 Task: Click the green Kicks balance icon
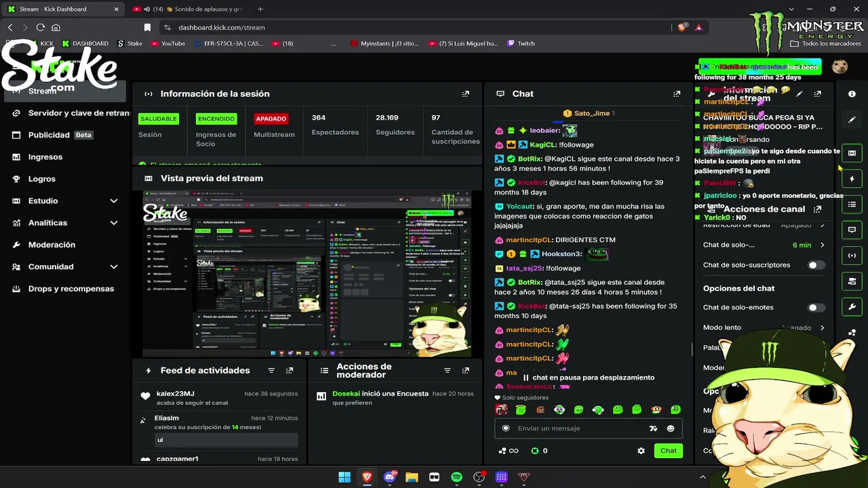(535, 451)
